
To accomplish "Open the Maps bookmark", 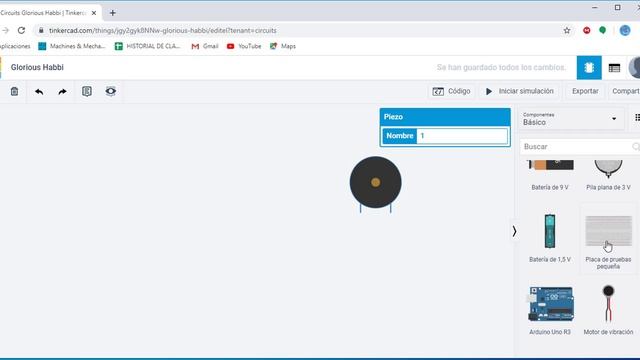I will point(283,46).
